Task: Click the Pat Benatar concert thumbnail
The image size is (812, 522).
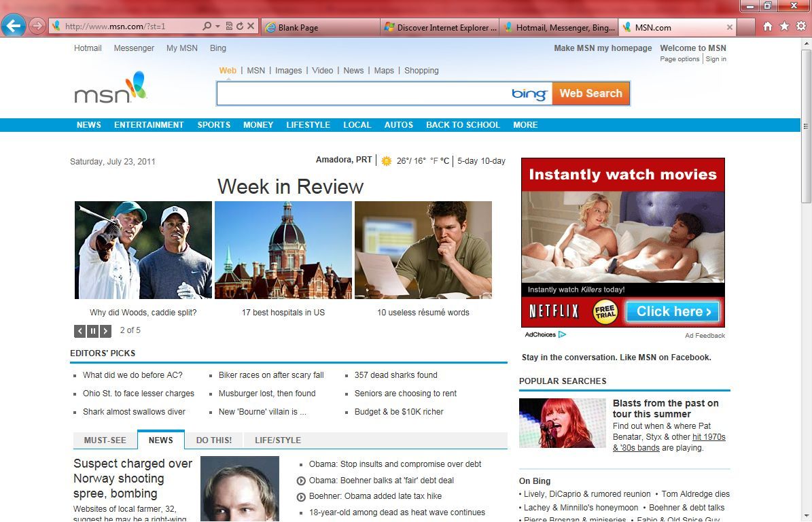Action: 563,422
